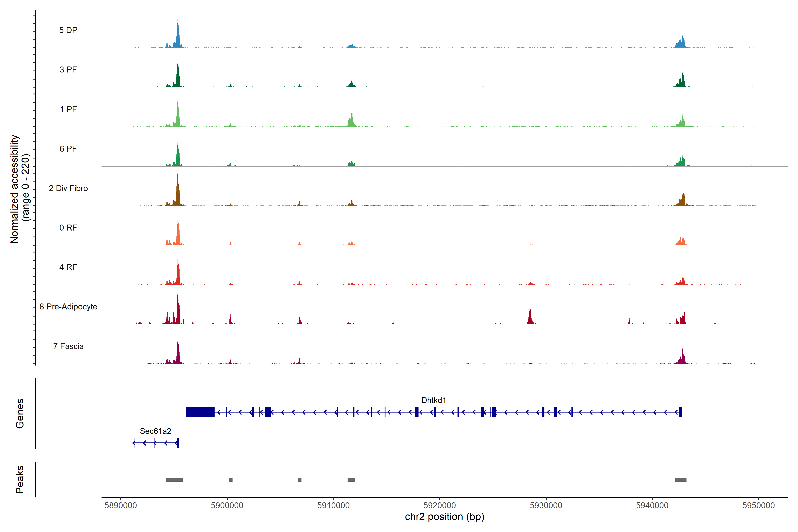Select the rightmost gray peak region bar

[680, 480]
